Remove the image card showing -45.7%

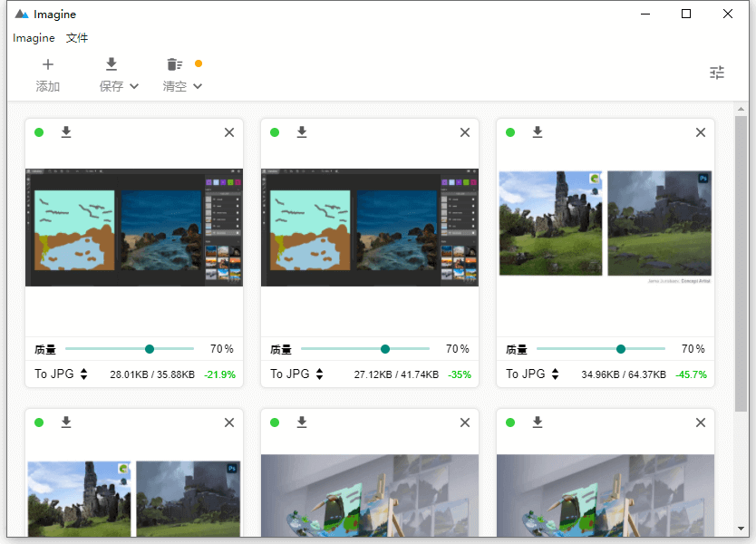point(701,132)
